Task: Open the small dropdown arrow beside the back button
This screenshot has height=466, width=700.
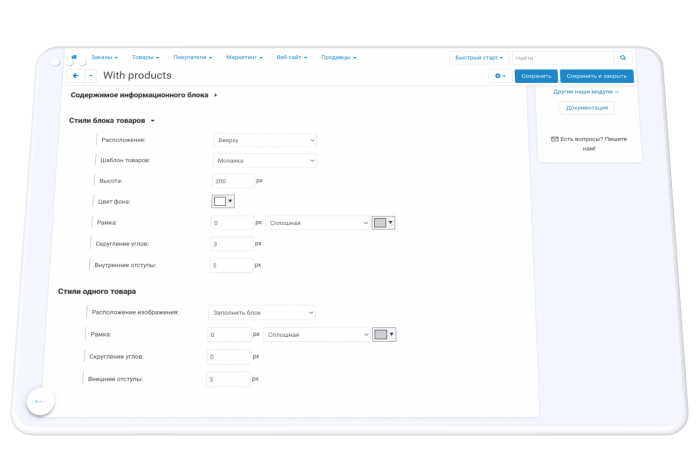Action: click(91, 75)
